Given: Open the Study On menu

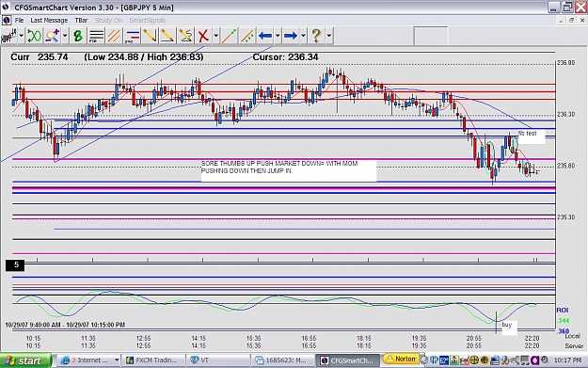Looking at the screenshot, I should [108, 21].
